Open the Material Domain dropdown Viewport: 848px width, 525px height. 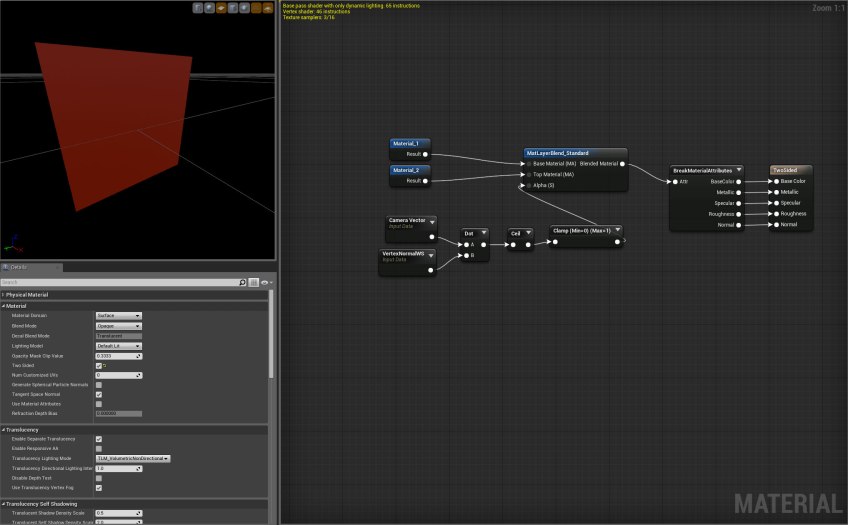click(118, 315)
